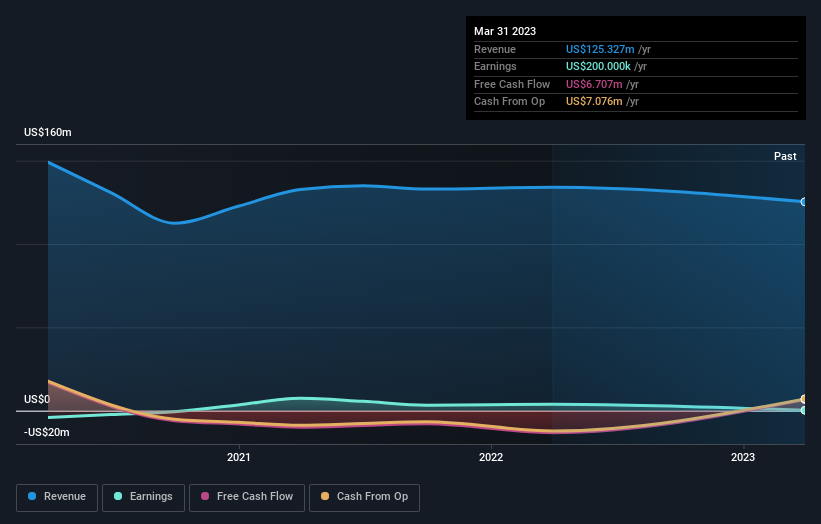This screenshot has width=821, height=524.
Task: Click the Cash From Op end data point
Action: coord(804,399)
